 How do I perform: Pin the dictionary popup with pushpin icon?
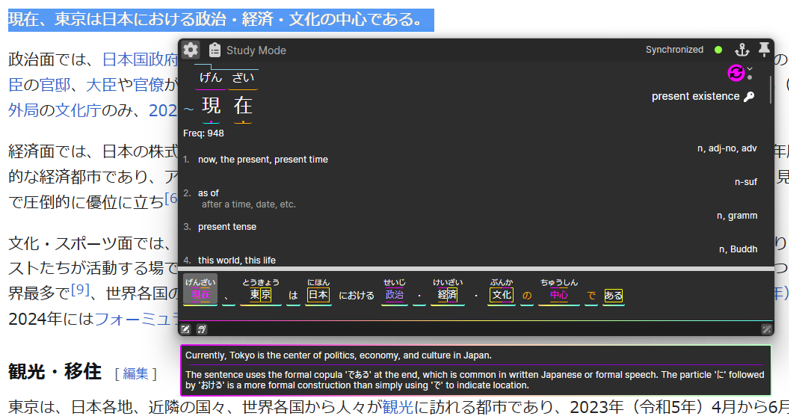pos(764,49)
